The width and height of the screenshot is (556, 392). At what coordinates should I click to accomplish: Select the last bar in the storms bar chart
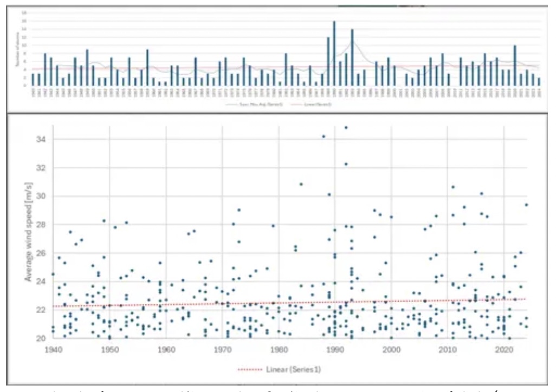[539, 81]
